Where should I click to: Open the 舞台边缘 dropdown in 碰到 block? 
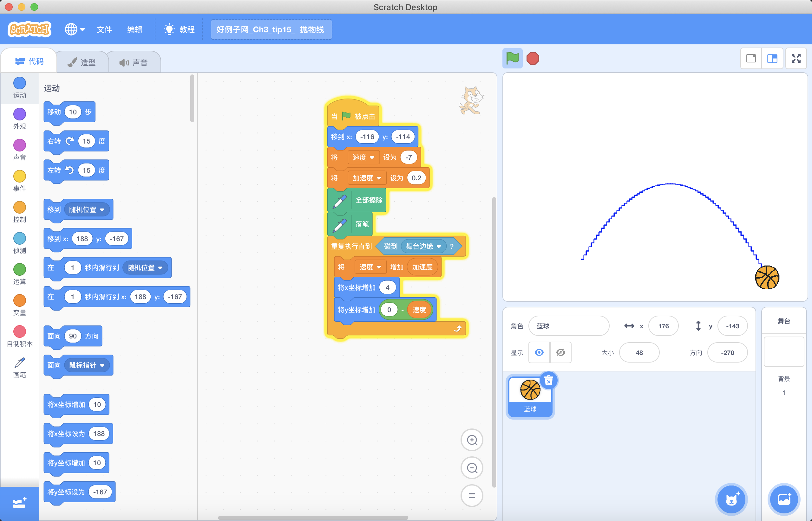(423, 246)
